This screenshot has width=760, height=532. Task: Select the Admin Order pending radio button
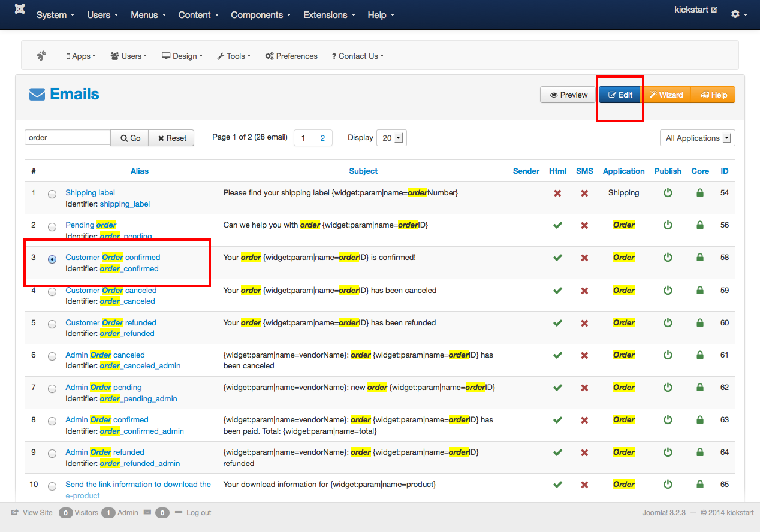(x=52, y=389)
